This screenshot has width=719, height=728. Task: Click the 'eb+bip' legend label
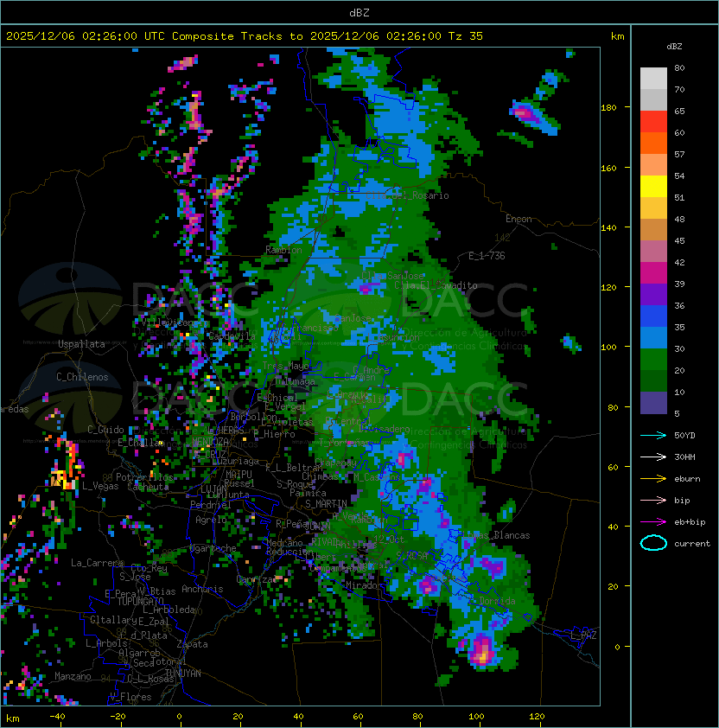690,522
